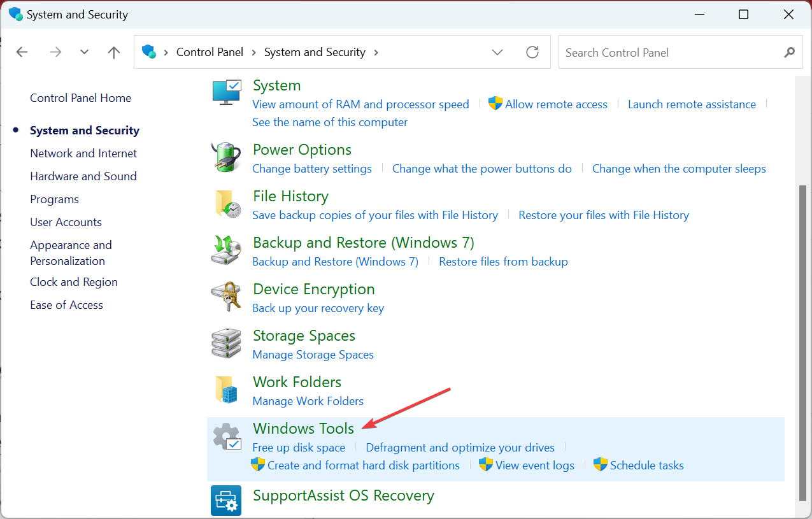Click Control Panel in the breadcrumb
812x519 pixels.
pos(210,52)
